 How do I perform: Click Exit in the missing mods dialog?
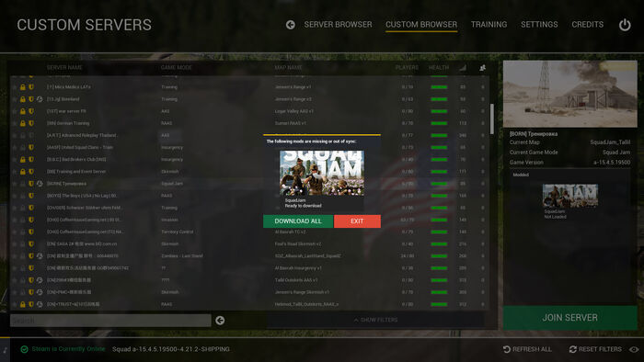coord(357,221)
